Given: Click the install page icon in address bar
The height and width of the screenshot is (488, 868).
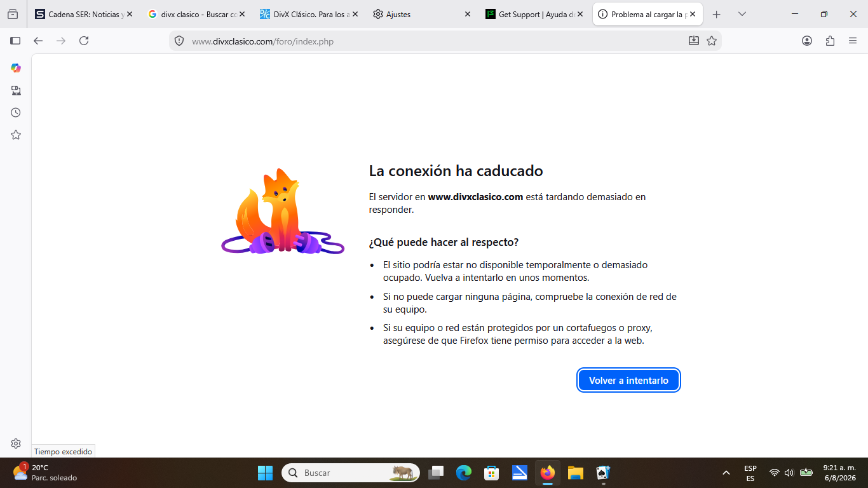Looking at the screenshot, I should 694,41.
